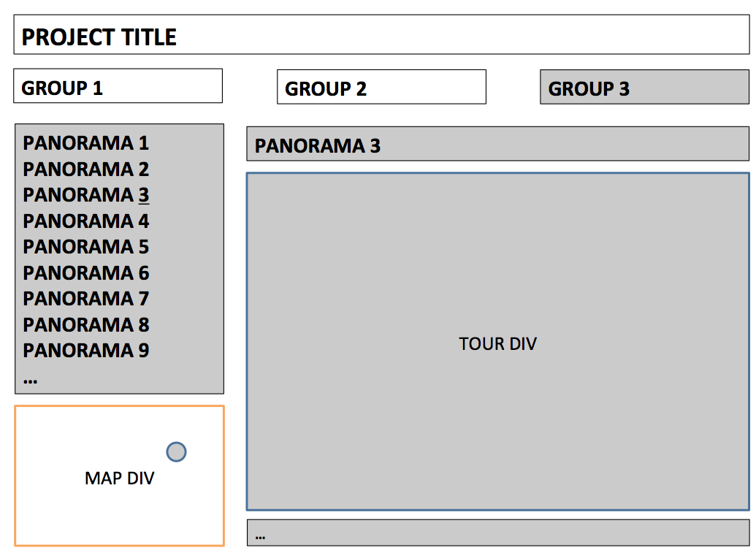
Task: Click the underlined PANORAMA 3 list entry
Action: click(x=85, y=195)
